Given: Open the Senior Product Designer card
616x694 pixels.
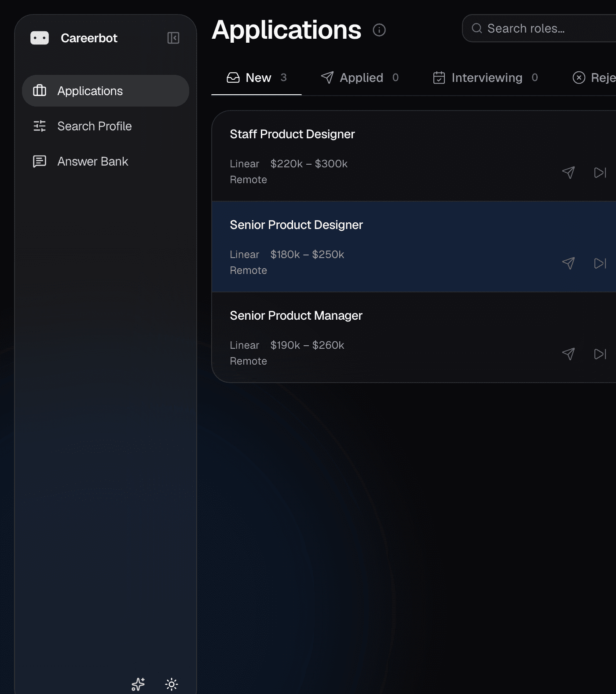Looking at the screenshot, I should pyautogui.click(x=414, y=247).
